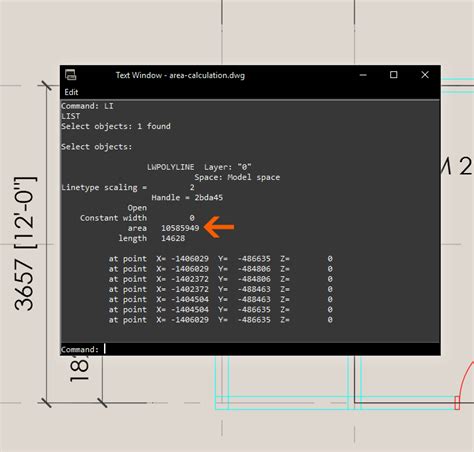Image resolution: width=474 pixels, height=452 pixels.
Task: Open the Edit menu
Action: pyautogui.click(x=71, y=92)
